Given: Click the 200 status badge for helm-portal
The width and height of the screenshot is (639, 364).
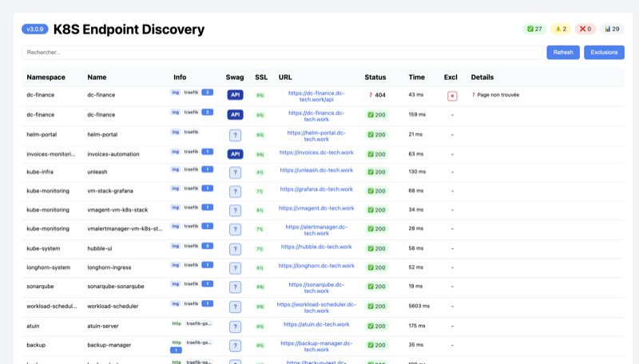Looking at the screenshot, I should point(376,135).
